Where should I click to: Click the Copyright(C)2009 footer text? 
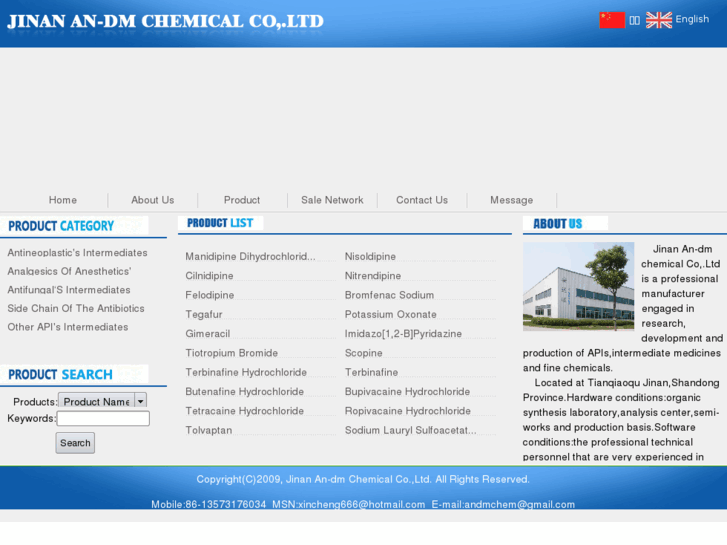point(363,479)
